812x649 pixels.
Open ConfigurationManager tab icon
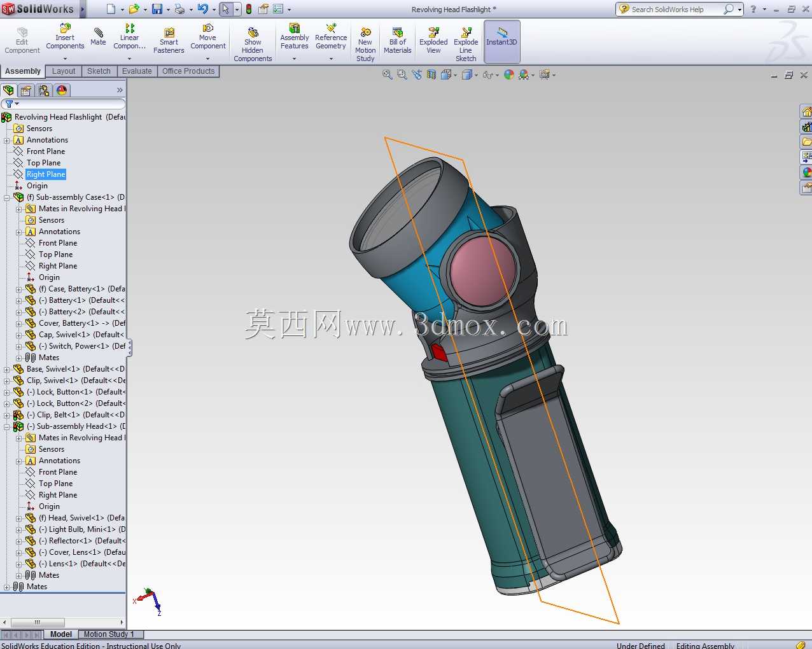point(44,90)
